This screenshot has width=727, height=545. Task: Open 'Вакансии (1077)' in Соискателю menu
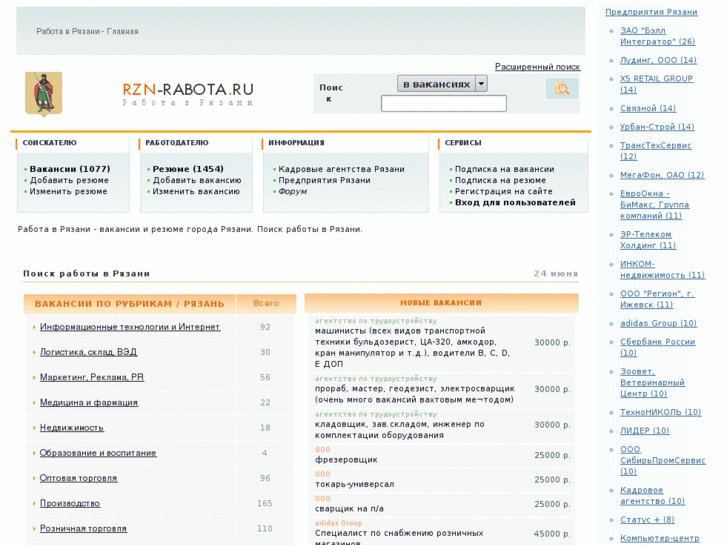pos(70,169)
